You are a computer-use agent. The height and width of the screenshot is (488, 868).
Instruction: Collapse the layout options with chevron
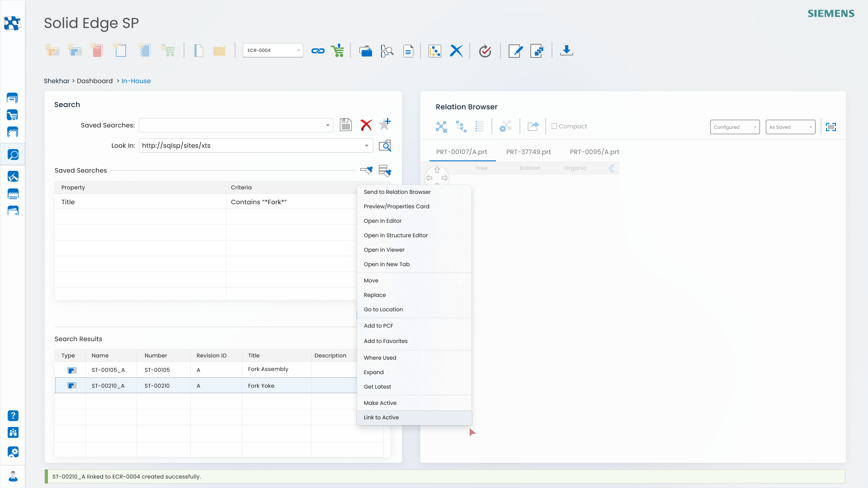(x=611, y=169)
